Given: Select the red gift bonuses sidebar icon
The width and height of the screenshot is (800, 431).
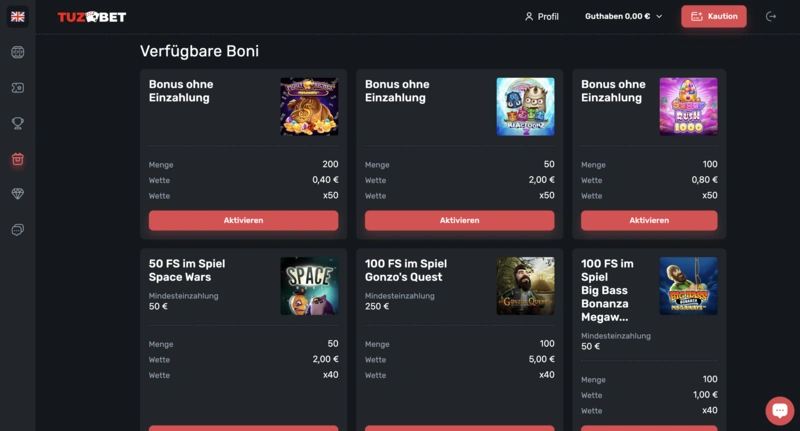Looking at the screenshot, I should point(17,159).
